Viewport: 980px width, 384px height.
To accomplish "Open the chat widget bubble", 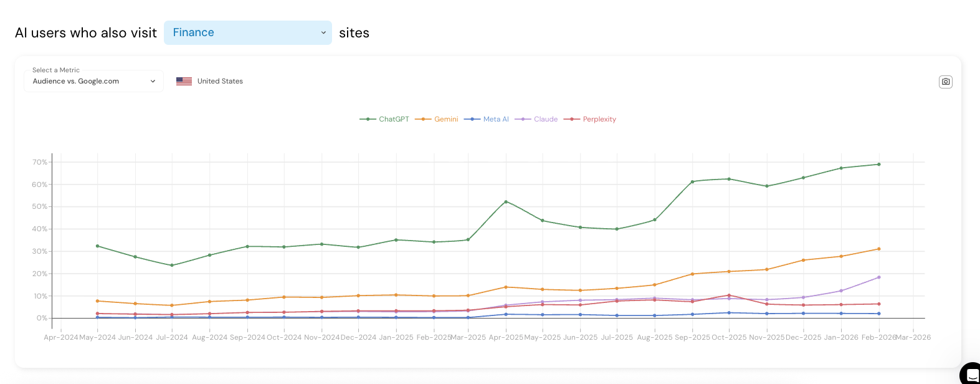I will tap(971, 374).
